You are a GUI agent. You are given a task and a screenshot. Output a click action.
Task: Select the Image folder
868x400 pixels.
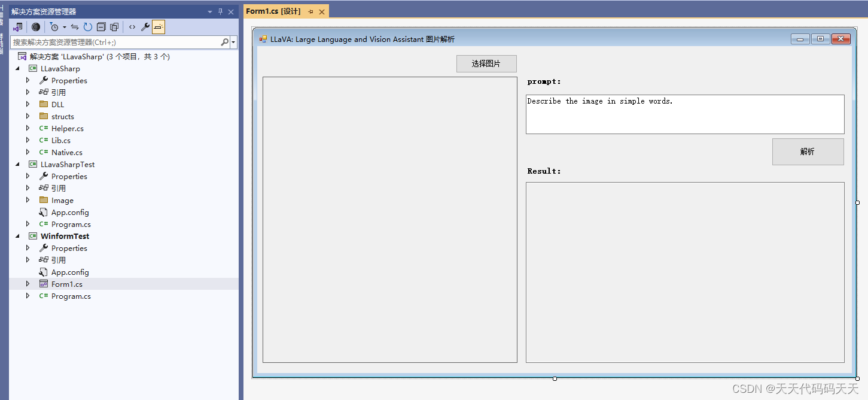click(62, 200)
